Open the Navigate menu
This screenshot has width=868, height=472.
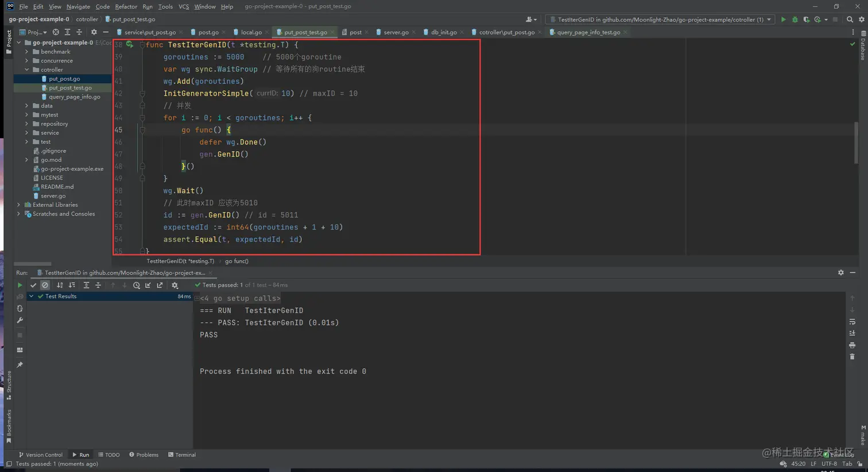click(x=78, y=6)
